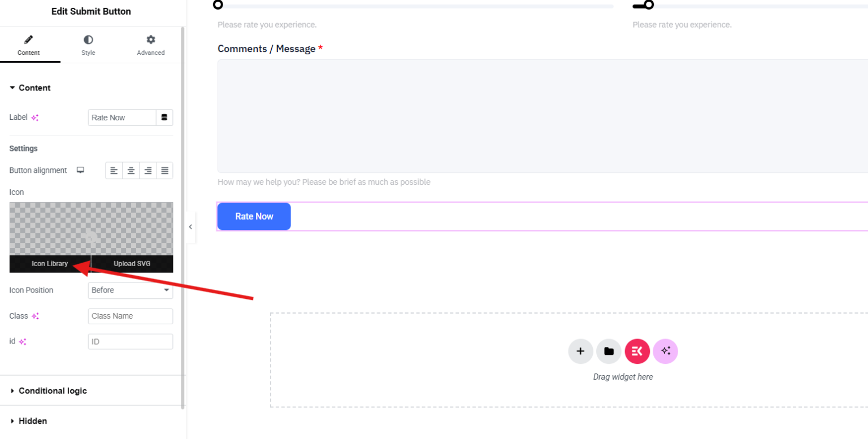Select left button alignment icon
The width and height of the screenshot is (868, 439).
tap(114, 170)
